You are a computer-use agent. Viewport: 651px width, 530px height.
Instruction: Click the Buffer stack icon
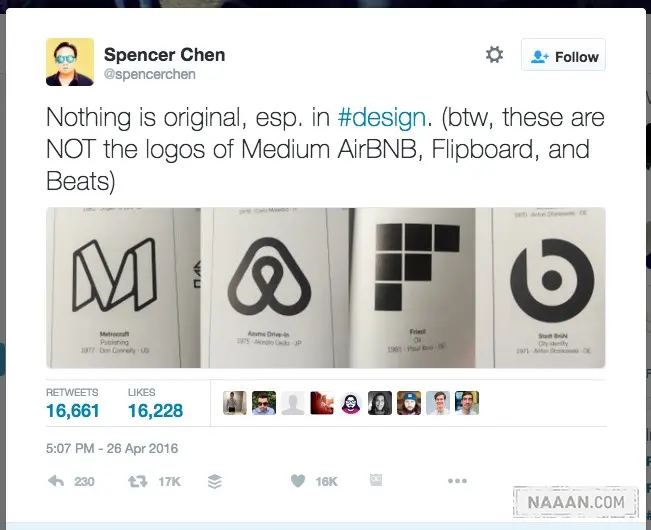point(215,481)
